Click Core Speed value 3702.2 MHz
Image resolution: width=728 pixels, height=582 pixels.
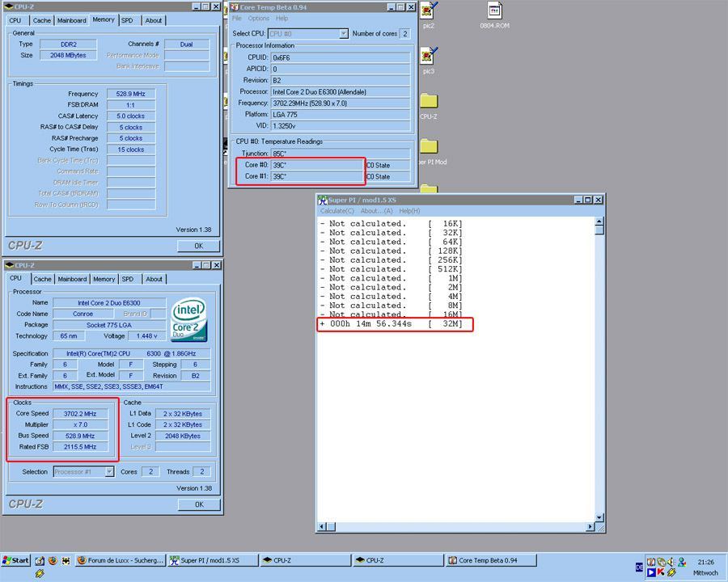(80, 414)
